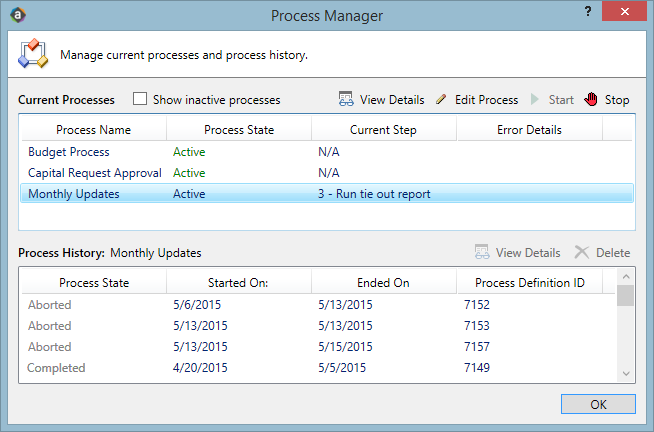
Task: Sort history by the Started On column header
Action: click(x=239, y=283)
